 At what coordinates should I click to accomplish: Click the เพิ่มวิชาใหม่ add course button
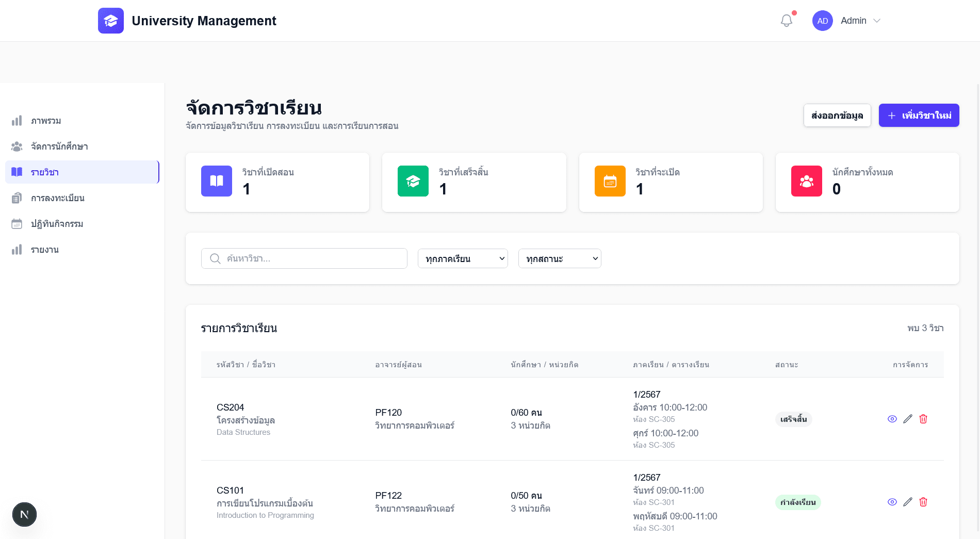click(x=919, y=115)
